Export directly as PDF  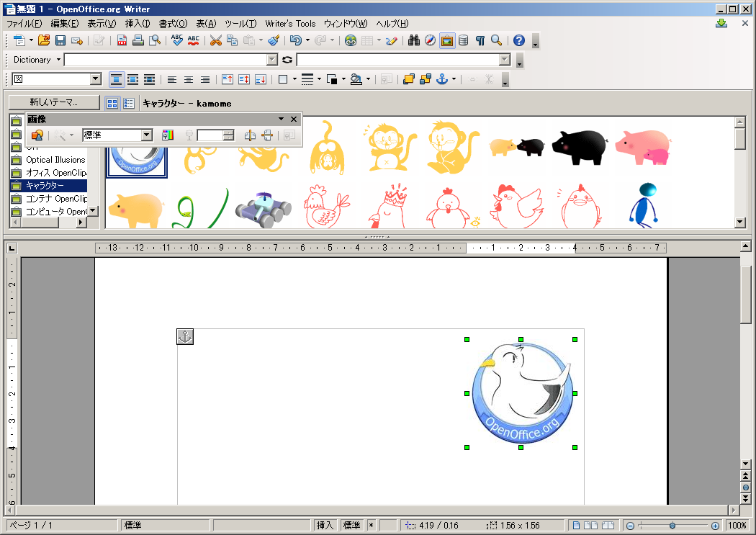click(122, 40)
